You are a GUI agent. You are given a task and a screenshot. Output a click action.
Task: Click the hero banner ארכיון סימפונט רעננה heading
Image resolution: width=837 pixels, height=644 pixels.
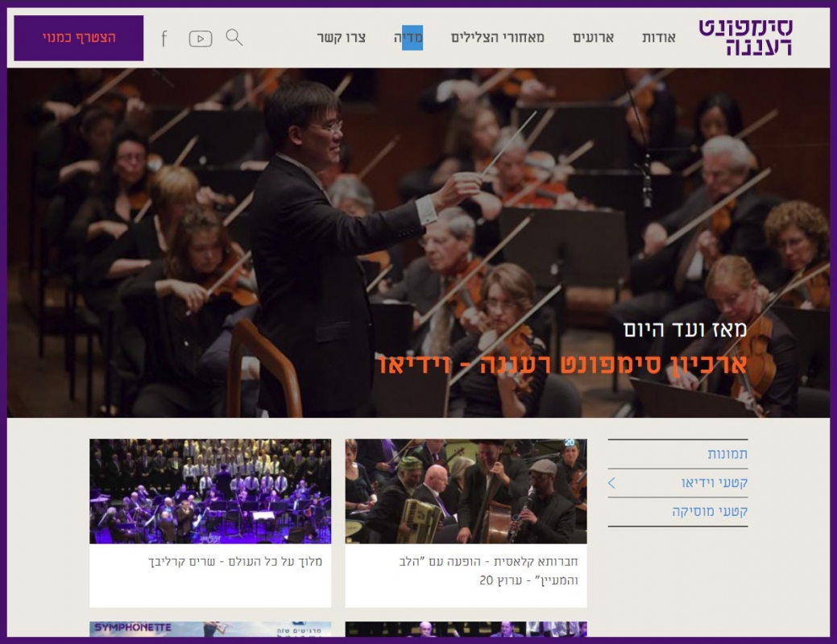[562, 365]
